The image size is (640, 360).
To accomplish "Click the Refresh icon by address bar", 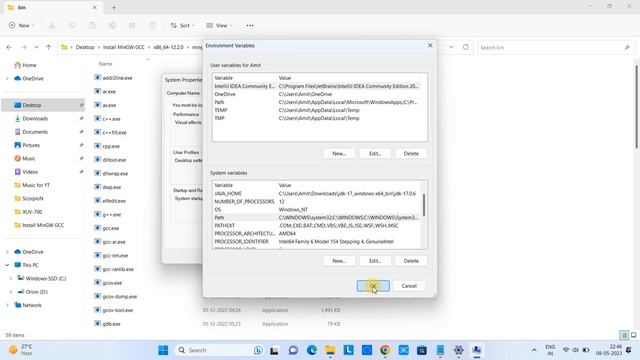I will click(x=465, y=47).
